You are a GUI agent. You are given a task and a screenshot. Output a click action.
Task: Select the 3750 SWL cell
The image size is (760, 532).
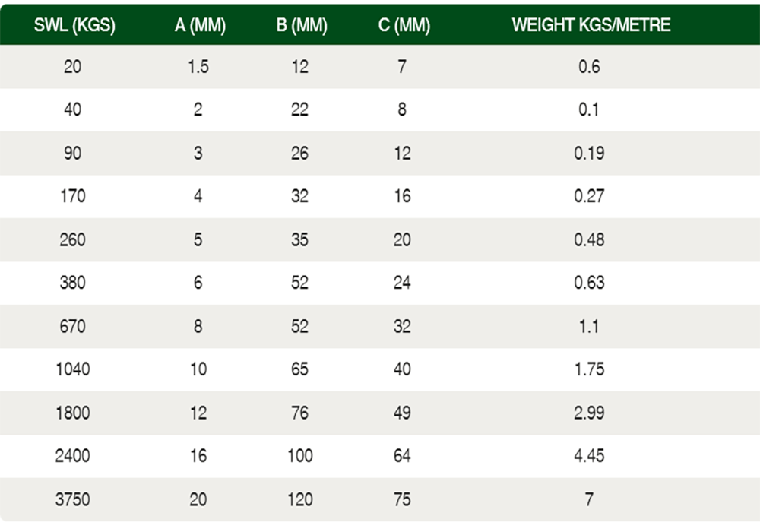pos(73,499)
